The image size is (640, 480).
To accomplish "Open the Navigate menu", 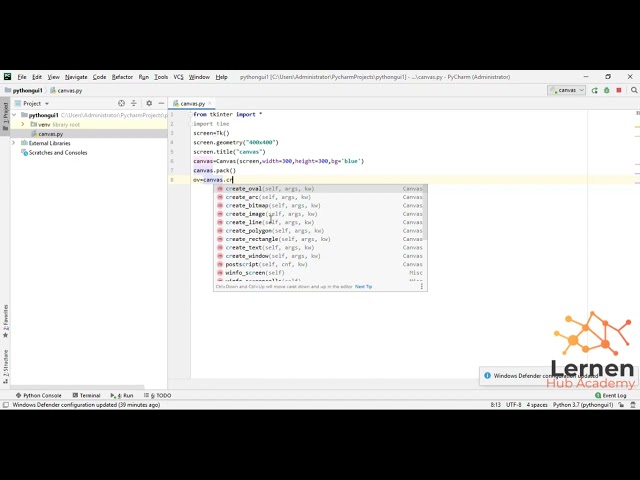I will click(76, 77).
